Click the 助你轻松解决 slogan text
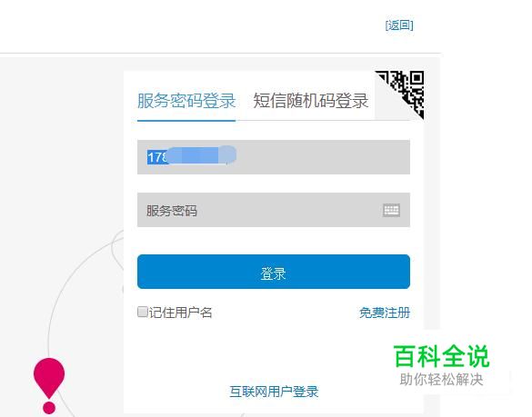The image size is (532, 417). [441, 380]
